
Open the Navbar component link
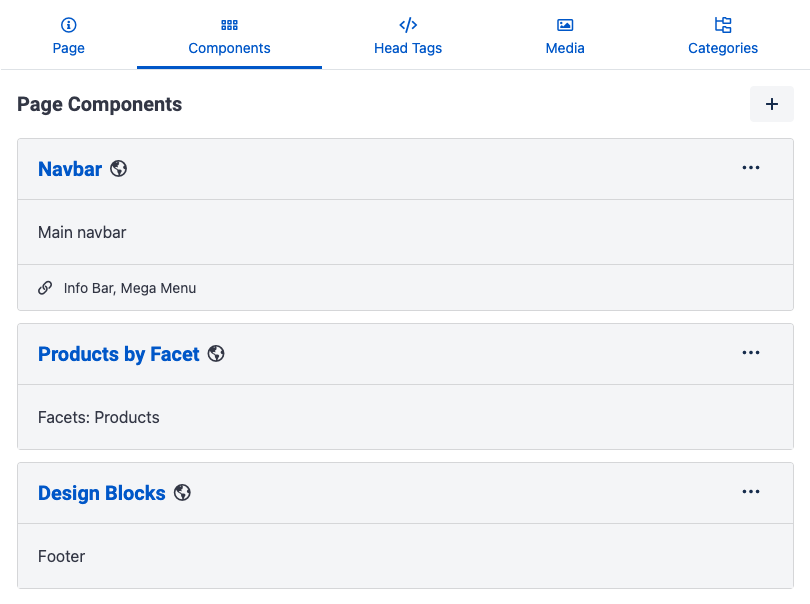[70, 169]
